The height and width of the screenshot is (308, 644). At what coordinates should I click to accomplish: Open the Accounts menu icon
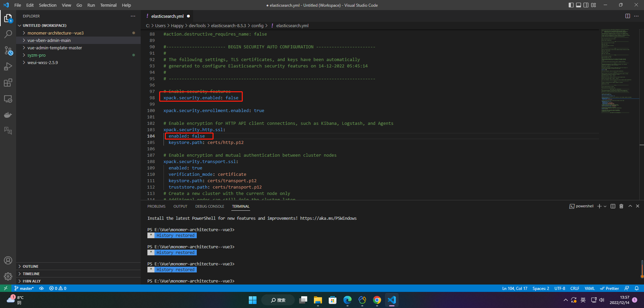pos(8,260)
